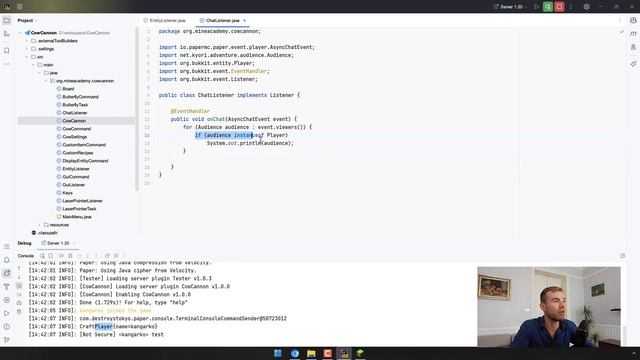Collapse the src folder
The image size is (640, 360).
tap(27, 57)
